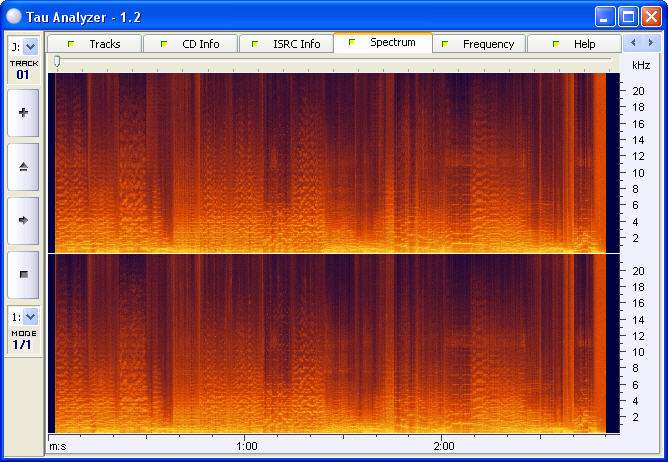
Task: Open the Help tab
Action: pos(575,44)
